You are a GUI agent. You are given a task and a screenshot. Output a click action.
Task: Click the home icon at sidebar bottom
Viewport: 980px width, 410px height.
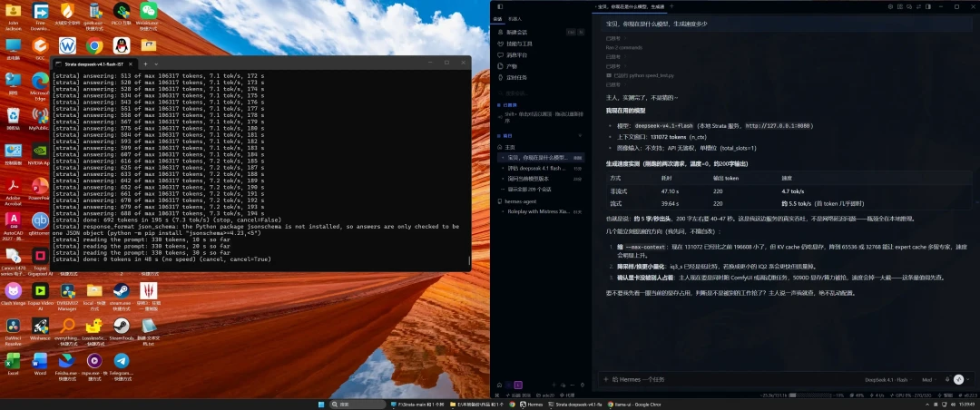499,385
